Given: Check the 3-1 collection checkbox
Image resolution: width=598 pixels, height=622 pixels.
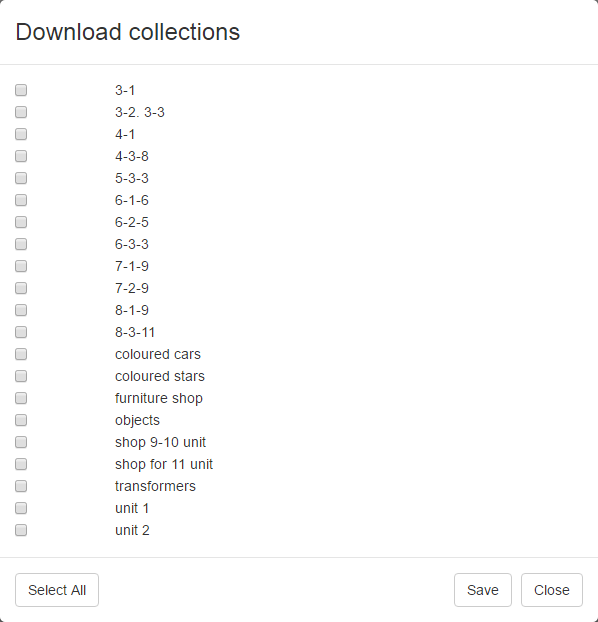Looking at the screenshot, I should click(21, 90).
